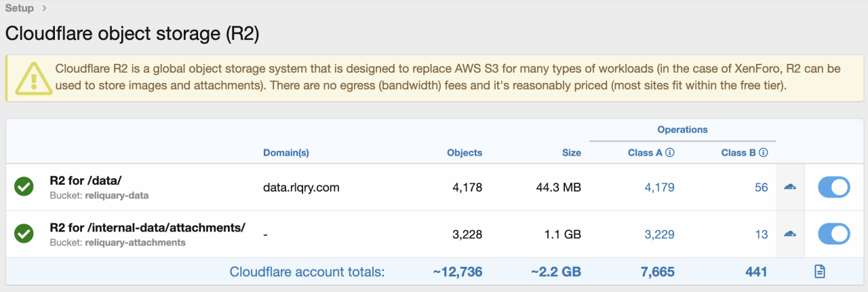Click green checkmark beside R2 for /data/
Screen dimensions: 868x292
[24, 187]
